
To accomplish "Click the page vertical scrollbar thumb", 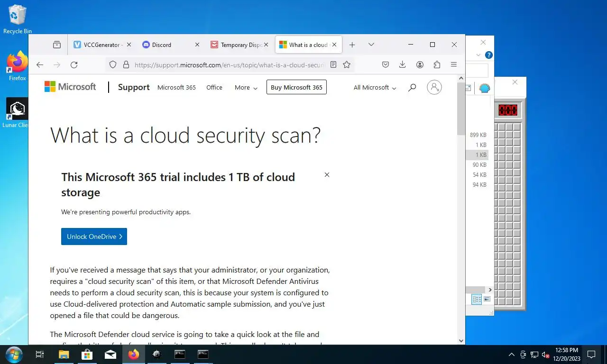I will point(461,109).
